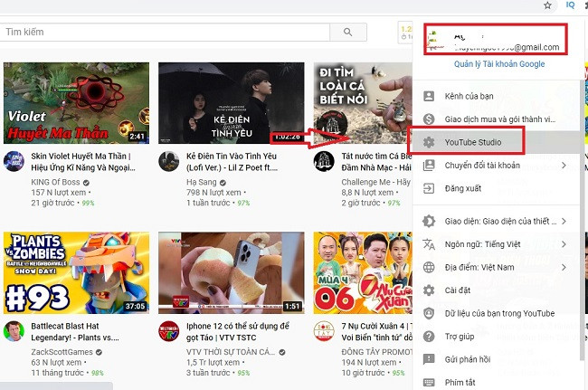Click the Trợ giúp question mark icon
This screenshot has height=390, width=588.
point(429,337)
